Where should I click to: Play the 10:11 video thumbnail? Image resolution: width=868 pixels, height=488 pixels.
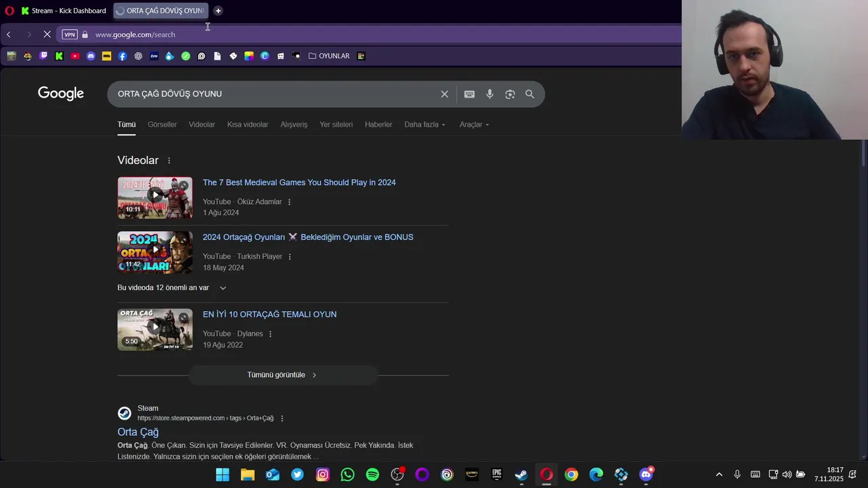tap(155, 198)
